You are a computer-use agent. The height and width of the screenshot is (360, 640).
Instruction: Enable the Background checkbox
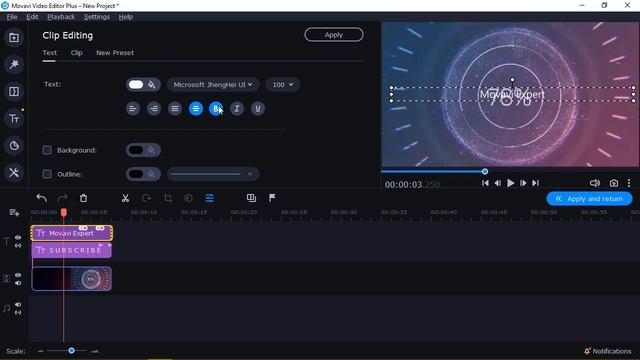(x=47, y=150)
